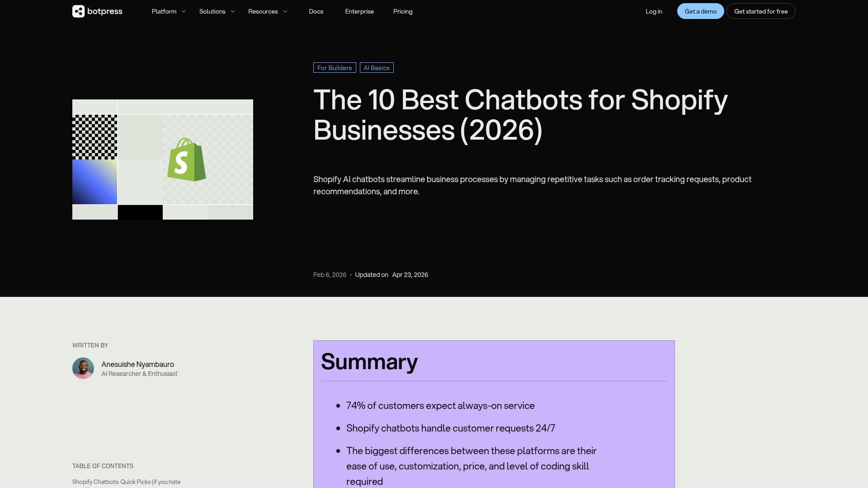
Task: Click the '74% of customers expect' bullet
Action: click(x=440, y=406)
